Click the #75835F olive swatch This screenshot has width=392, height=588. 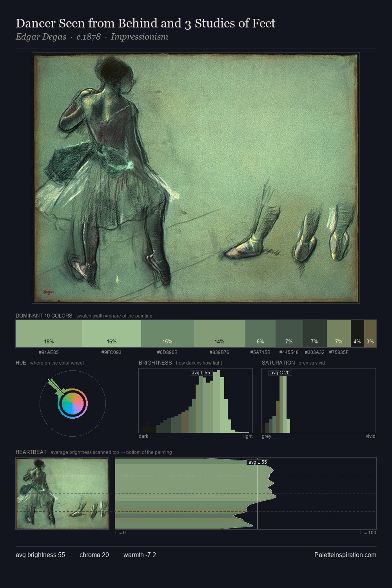pos(339,334)
